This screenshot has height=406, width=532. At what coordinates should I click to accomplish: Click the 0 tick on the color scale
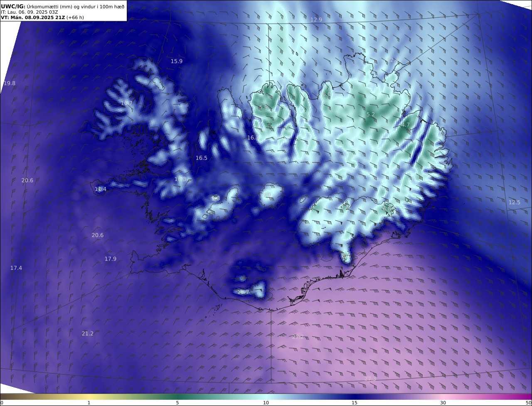[2, 403]
